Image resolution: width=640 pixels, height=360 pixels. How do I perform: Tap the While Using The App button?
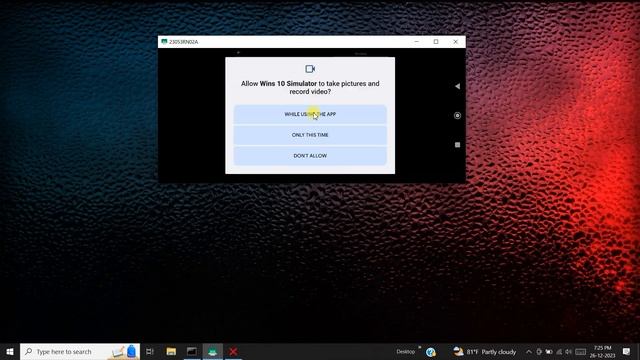point(310,114)
